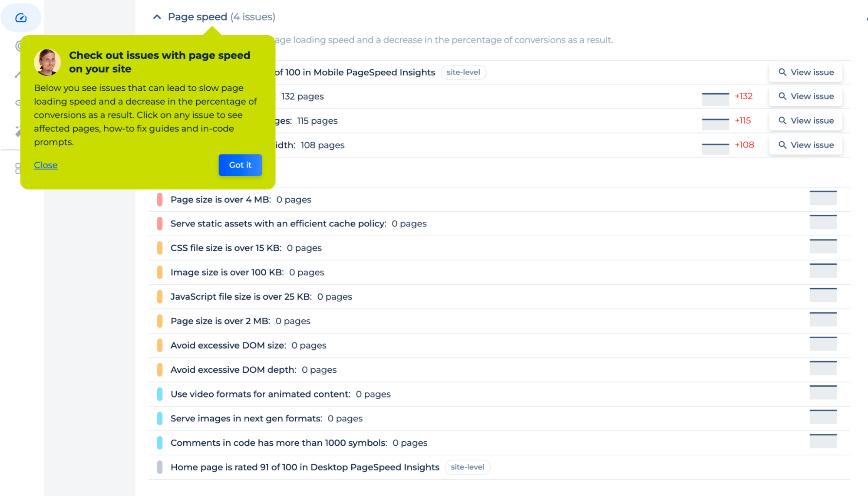Click the Got it button to dismiss tooltip
This screenshot has height=496, width=868.
click(x=240, y=165)
